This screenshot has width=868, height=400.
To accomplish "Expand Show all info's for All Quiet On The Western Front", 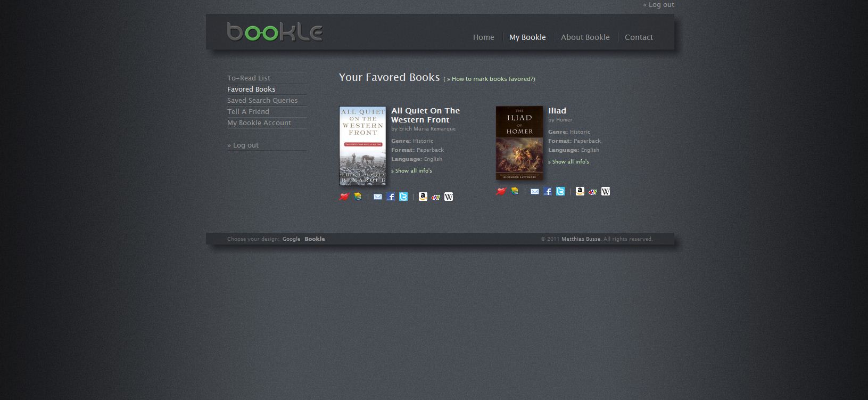I will [x=411, y=171].
